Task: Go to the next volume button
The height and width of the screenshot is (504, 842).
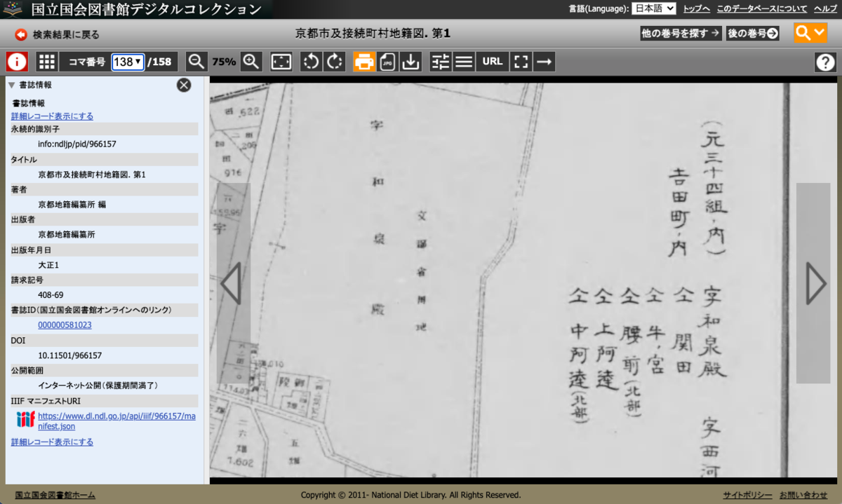Action: (752, 33)
